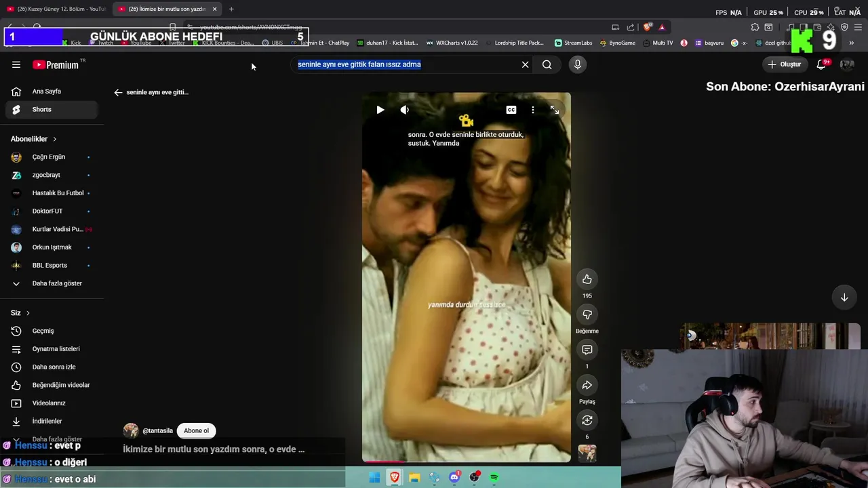Start voice search with microphone
This screenshot has height=488, width=868.
(x=577, y=64)
